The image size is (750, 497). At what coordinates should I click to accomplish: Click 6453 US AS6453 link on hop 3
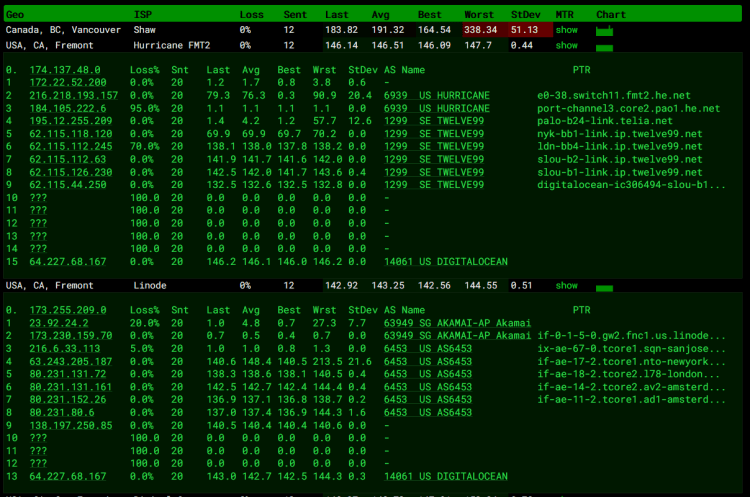428,349
